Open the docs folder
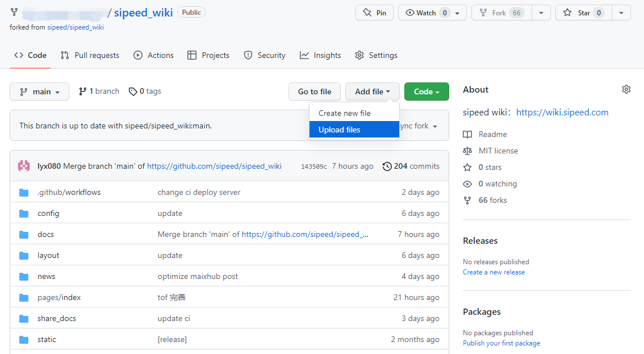Screen dimensions: 644x354 [45, 234]
